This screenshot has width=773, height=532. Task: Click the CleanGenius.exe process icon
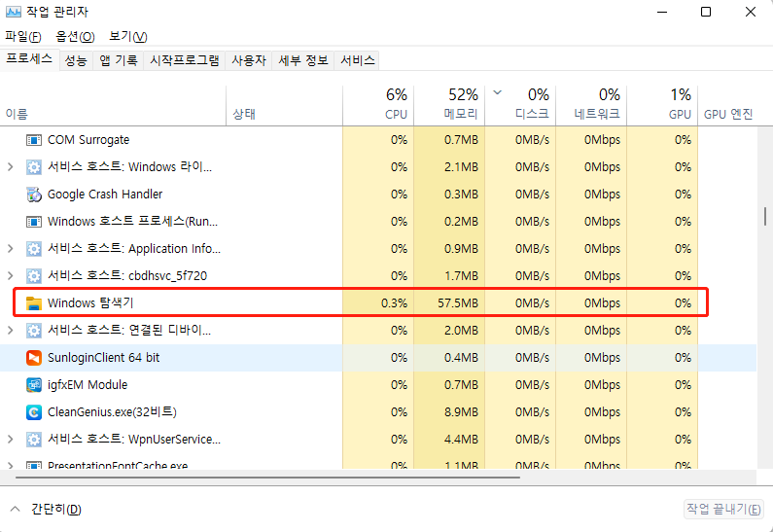point(34,412)
